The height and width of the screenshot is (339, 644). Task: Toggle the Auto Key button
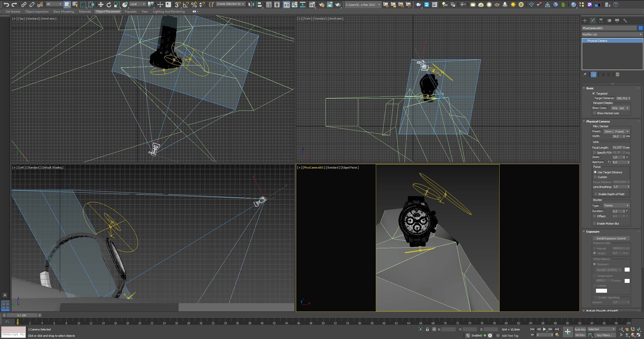coord(580,329)
